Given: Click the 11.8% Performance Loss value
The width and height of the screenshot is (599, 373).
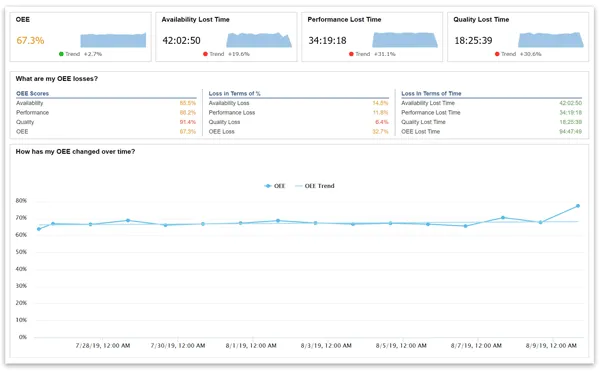Looking at the screenshot, I should [x=380, y=113].
